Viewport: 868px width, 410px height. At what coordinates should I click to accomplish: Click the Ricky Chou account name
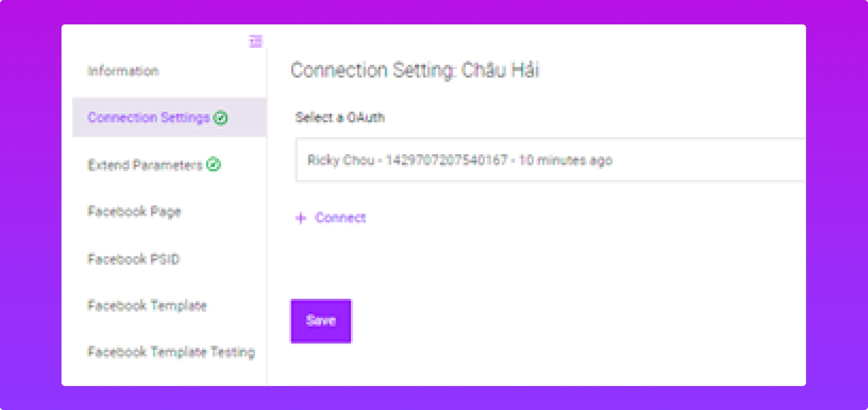(341, 160)
